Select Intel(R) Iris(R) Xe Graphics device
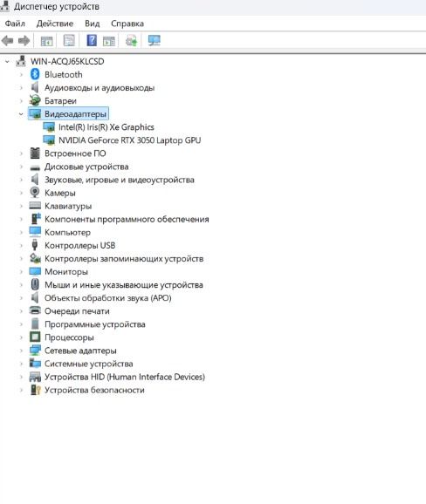 pos(106,127)
